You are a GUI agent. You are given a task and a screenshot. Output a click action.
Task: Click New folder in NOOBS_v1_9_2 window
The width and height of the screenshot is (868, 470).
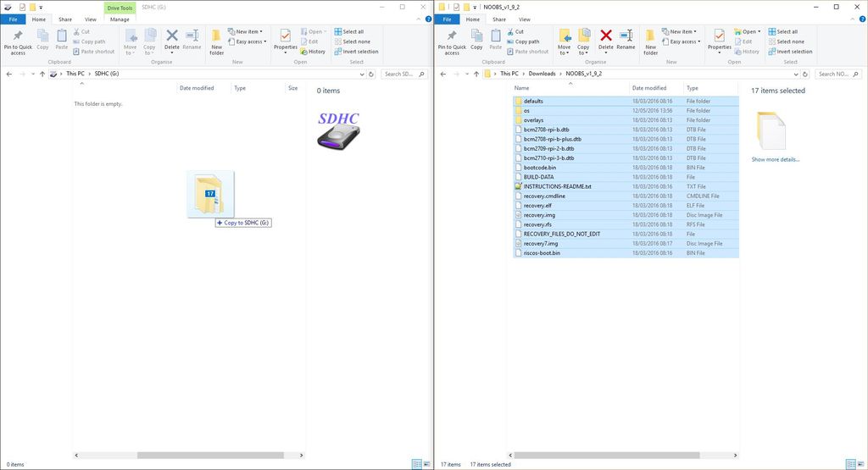(650, 42)
